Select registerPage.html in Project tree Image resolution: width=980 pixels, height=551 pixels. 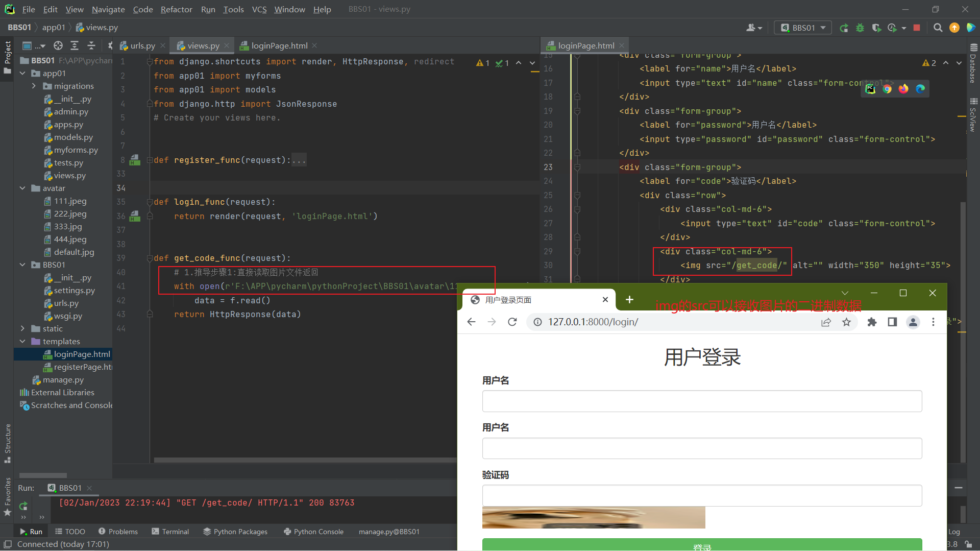[x=79, y=367]
